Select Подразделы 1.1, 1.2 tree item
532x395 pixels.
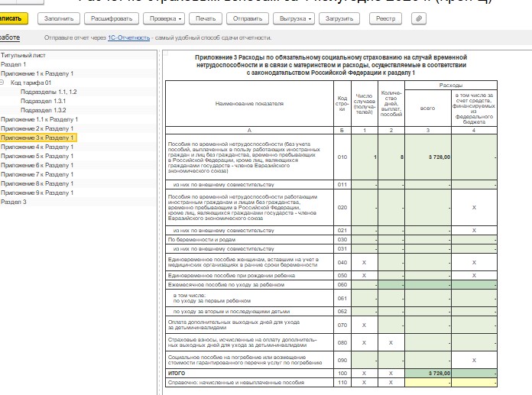coord(48,92)
